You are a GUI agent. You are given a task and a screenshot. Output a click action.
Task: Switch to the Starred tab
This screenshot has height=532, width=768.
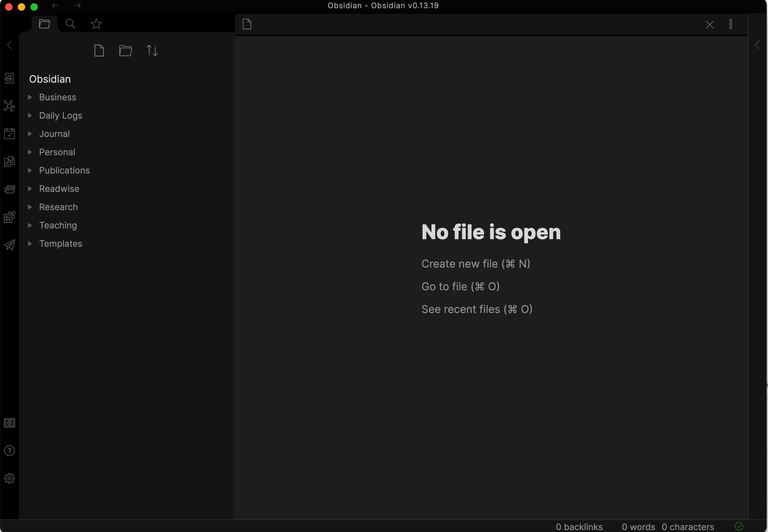[96, 24]
